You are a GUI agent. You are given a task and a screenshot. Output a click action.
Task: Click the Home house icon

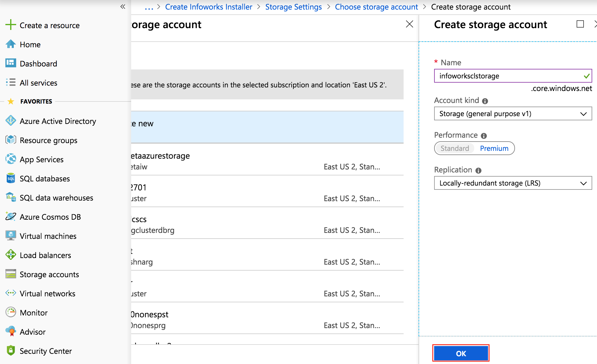(x=11, y=44)
